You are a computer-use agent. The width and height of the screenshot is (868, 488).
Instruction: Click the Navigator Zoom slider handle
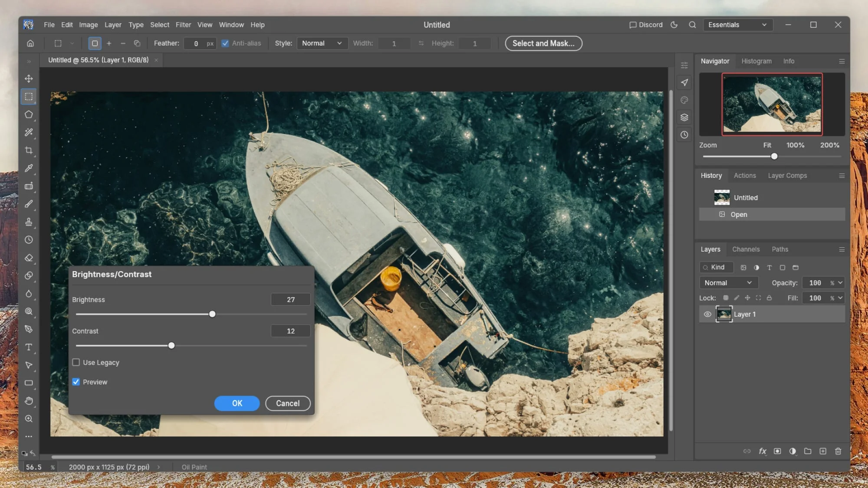point(774,157)
